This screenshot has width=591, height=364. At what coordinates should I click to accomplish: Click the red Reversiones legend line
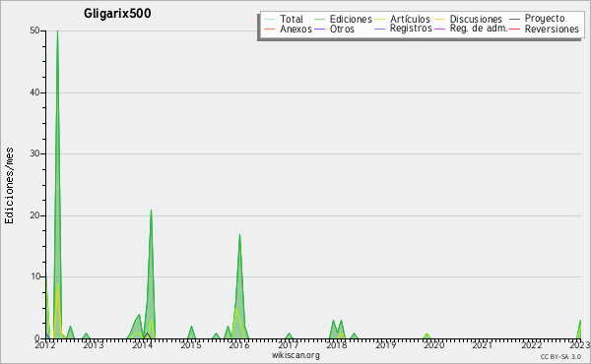pos(514,29)
